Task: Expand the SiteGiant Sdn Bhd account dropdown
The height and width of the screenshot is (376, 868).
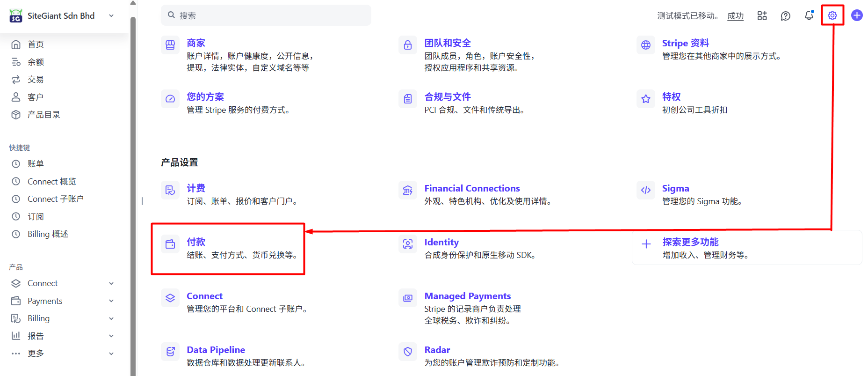Action: [x=111, y=16]
